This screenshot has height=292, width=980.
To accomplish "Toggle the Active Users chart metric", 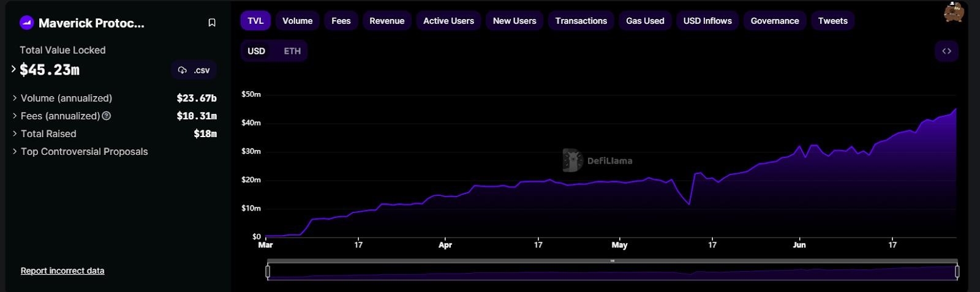I will click(x=449, y=21).
